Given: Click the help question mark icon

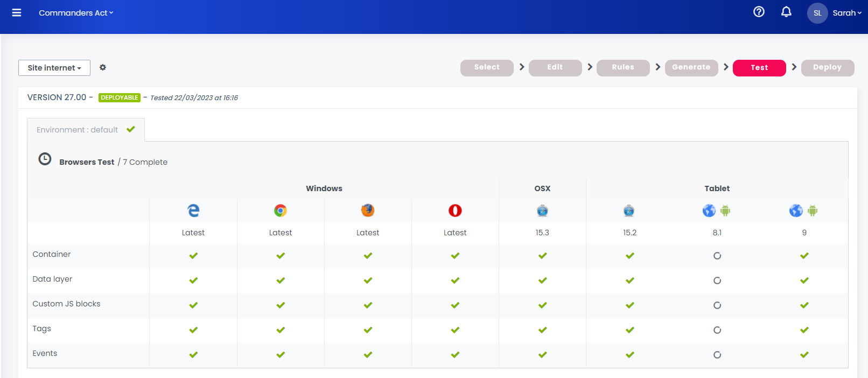Looking at the screenshot, I should click(x=759, y=12).
